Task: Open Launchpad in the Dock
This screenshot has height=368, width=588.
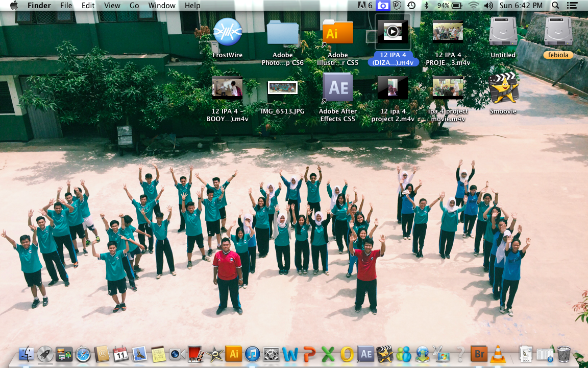Action: coord(45,354)
